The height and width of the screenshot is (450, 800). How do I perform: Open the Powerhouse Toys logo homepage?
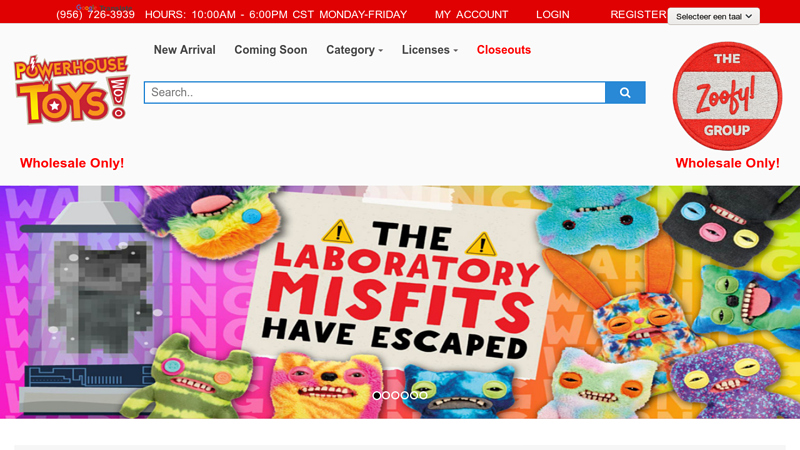pos(72,89)
